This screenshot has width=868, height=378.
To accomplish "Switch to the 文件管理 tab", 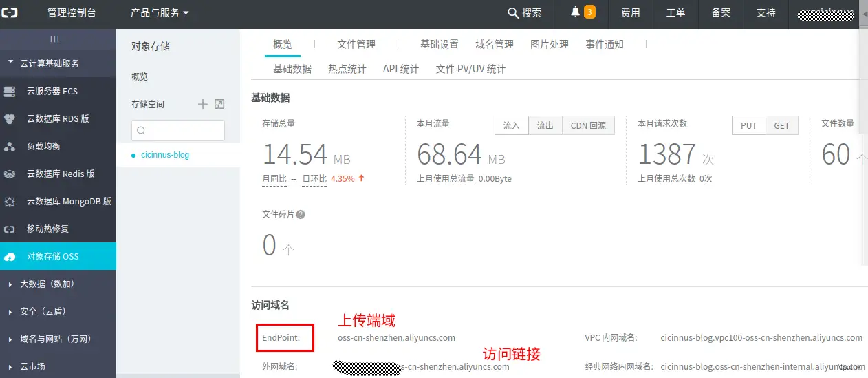I will click(356, 44).
